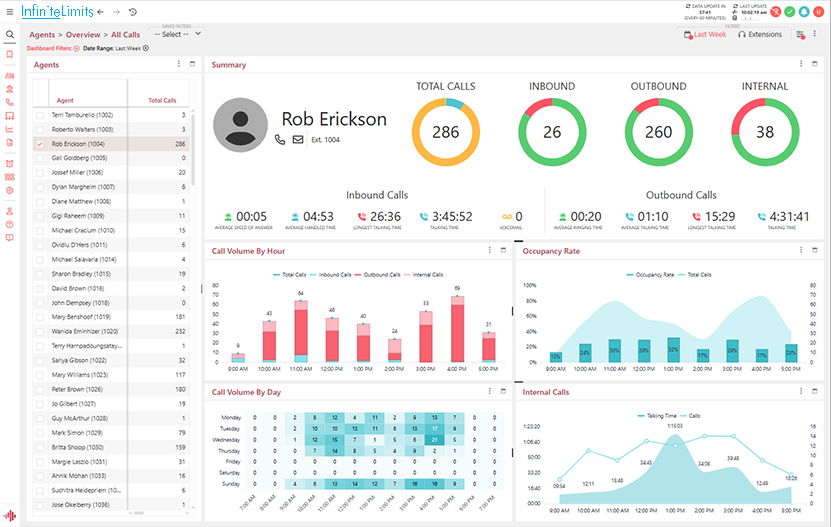Viewport: 831px width, 527px height.
Task: Open search in the sidebar
Action: 10,35
